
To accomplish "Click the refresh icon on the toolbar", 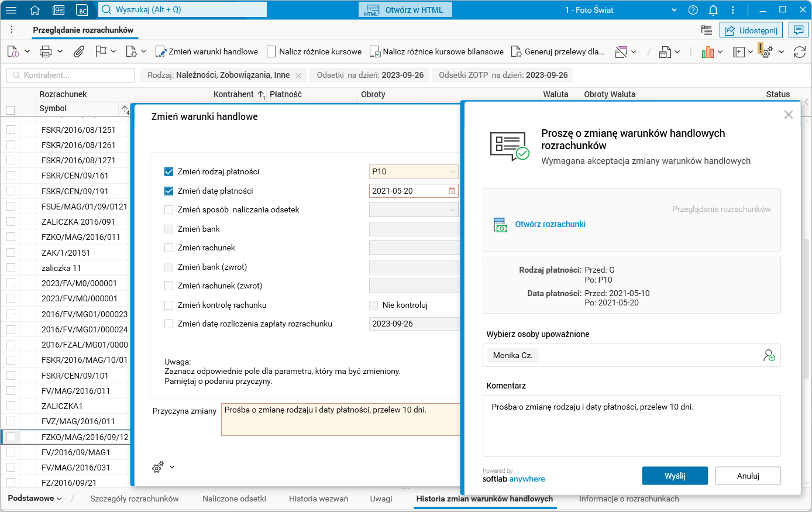I will point(799,51).
